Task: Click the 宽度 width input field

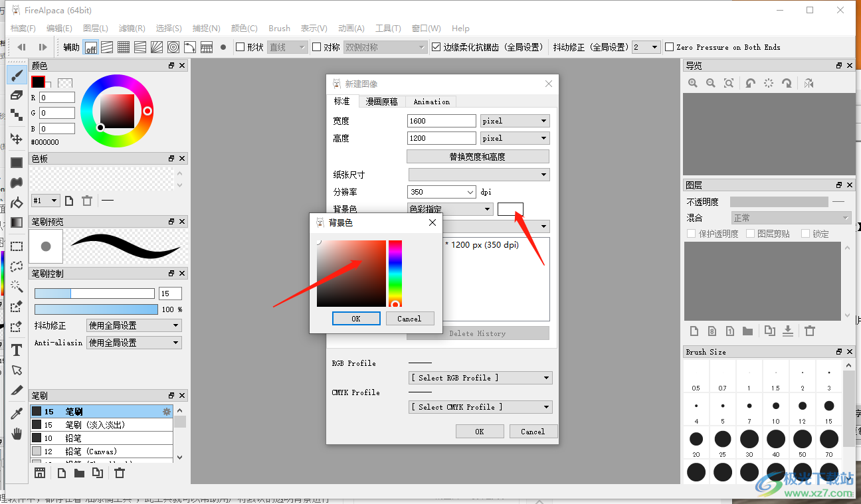Action: [442, 121]
